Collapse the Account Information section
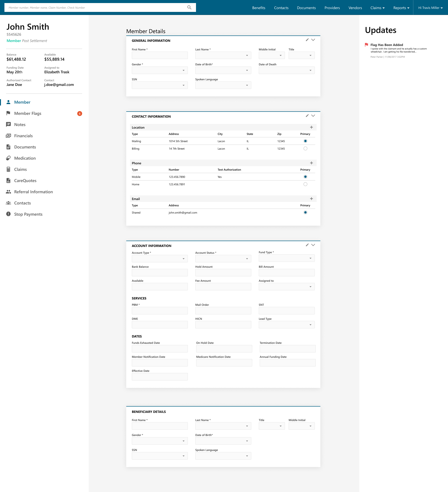This screenshot has width=448, height=492. pos(313,245)
